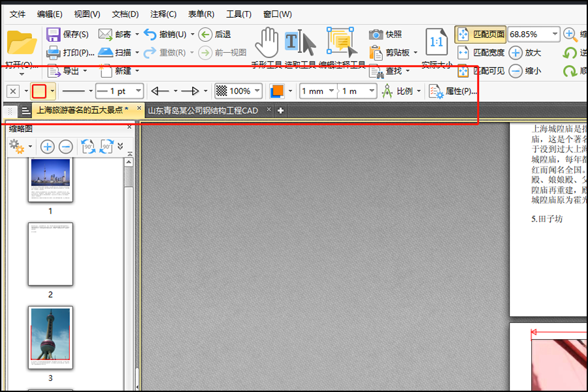Click the Actual Size 1:1 icon
The image size is (588, 392).
(x=436, y=42)
